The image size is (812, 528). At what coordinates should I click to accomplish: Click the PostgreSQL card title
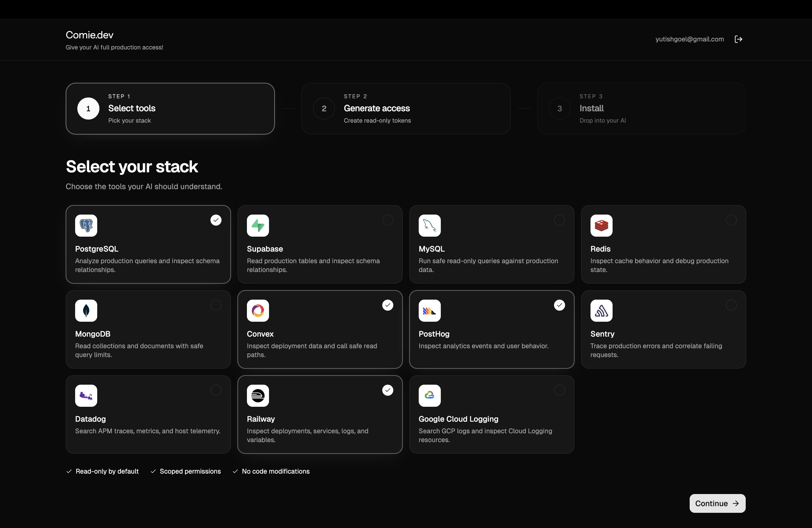[x=97, y=249]
